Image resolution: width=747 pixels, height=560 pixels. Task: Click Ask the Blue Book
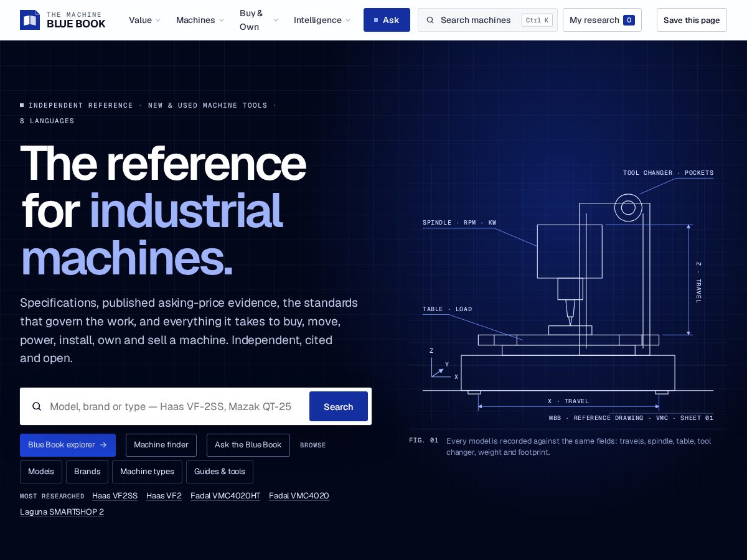click(x=248, y=445)
